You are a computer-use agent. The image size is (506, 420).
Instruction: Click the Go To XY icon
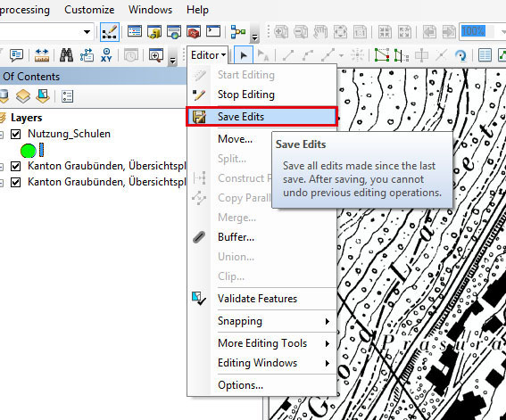(x=106, y=55)
